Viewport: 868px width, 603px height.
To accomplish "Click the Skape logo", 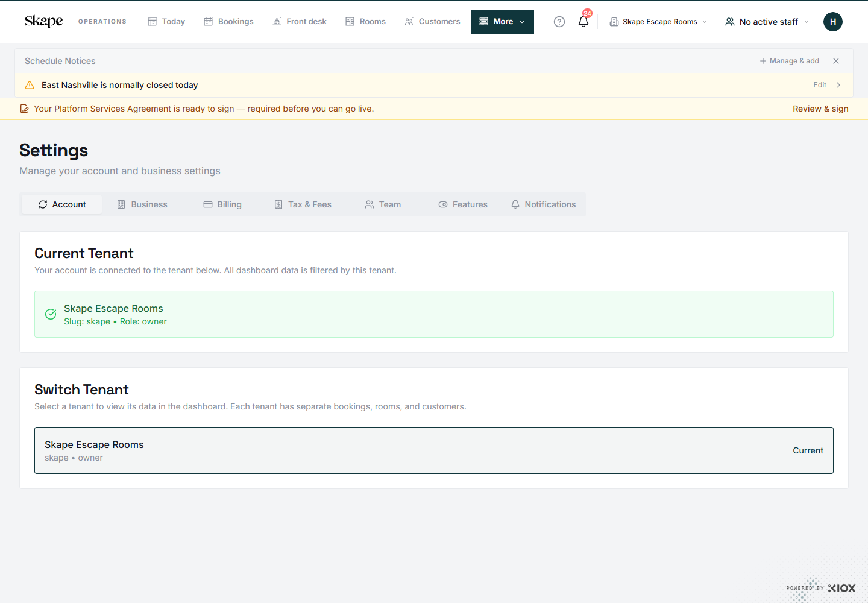I will click(x=43, y=21).
